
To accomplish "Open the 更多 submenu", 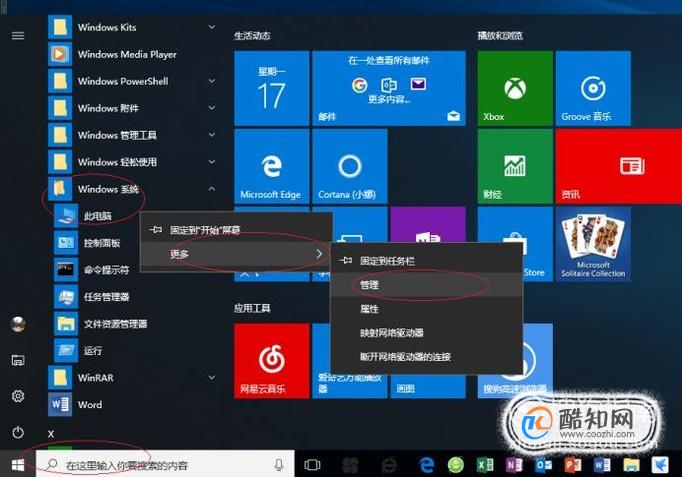I will [x=236, y=254].
